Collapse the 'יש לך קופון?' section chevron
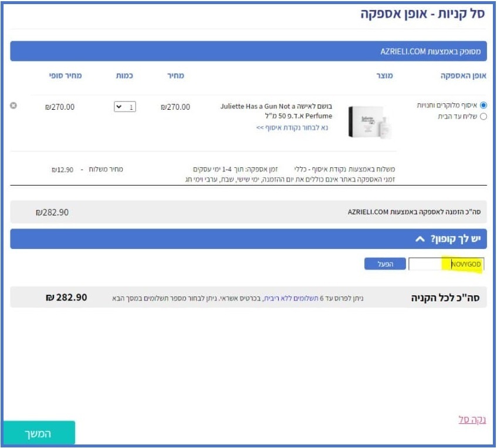The width and height of the screenshot is (497, 448). pyautogui.click(x=419, y=239)
